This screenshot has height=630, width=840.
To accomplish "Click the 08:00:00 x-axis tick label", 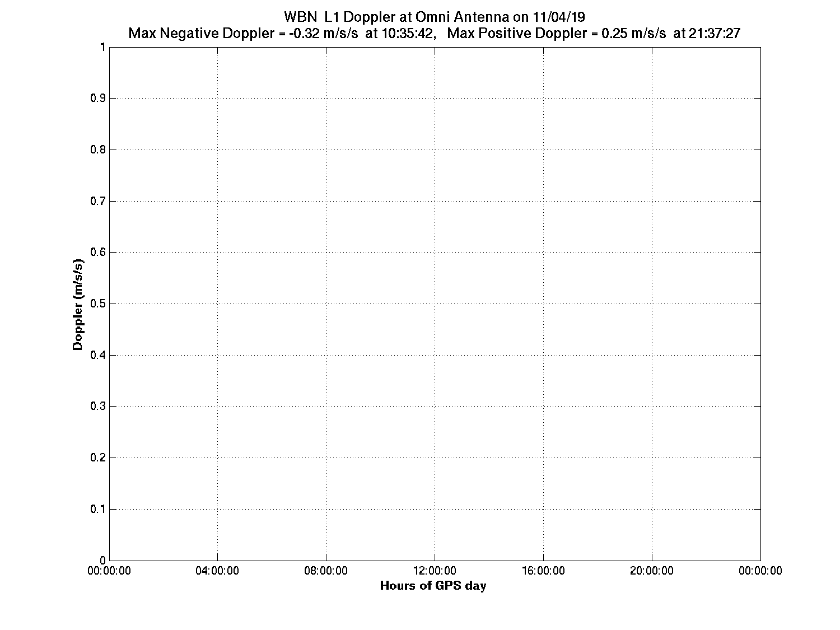I will click(326, 571).
